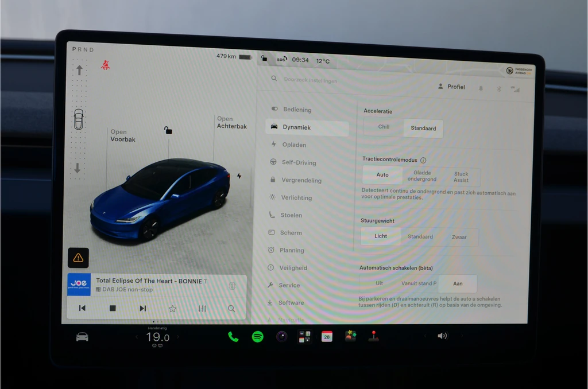
Task: Open notifications bell icon
Action: coord(481,88)
